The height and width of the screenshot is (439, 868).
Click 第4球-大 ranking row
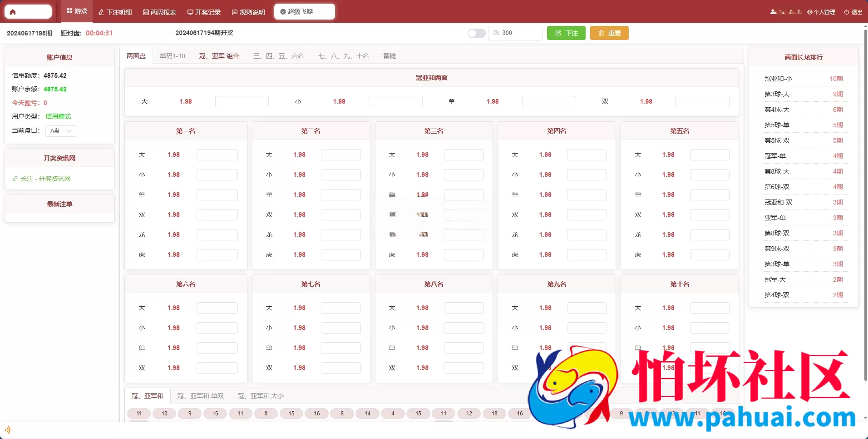(x=804, y=110)
